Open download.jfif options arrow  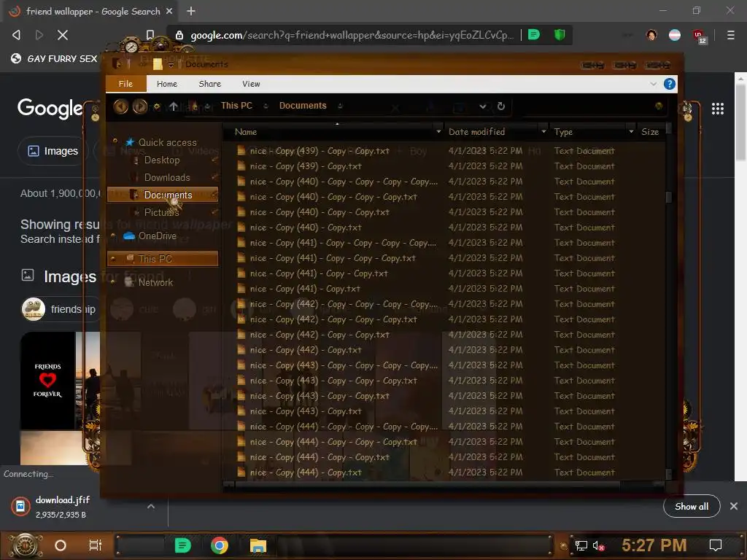[150, 506]
